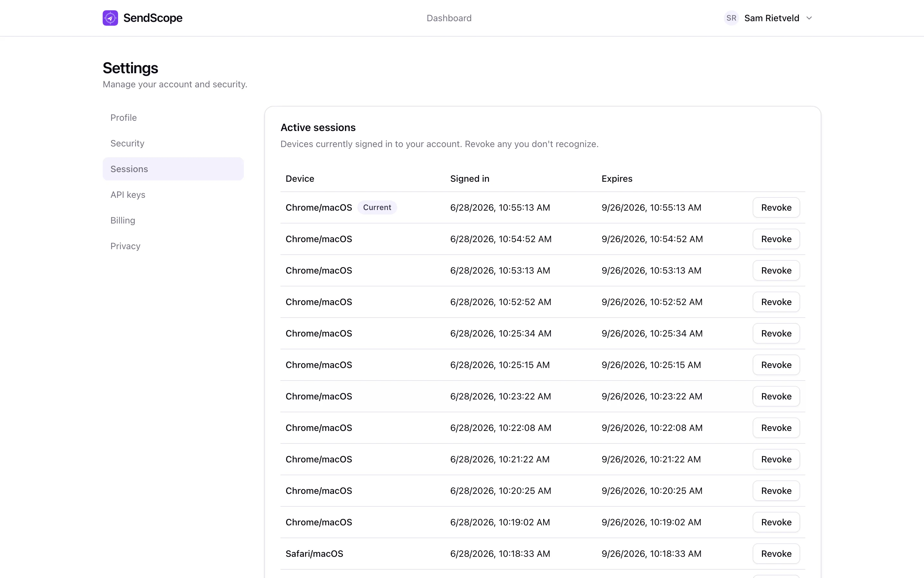Click the sign-in time 6/28/2026, 10:19:02 AM
Image resolution: width=924 pixels, height=578 pixels.
pyautogui.click(x=500, y=522)
